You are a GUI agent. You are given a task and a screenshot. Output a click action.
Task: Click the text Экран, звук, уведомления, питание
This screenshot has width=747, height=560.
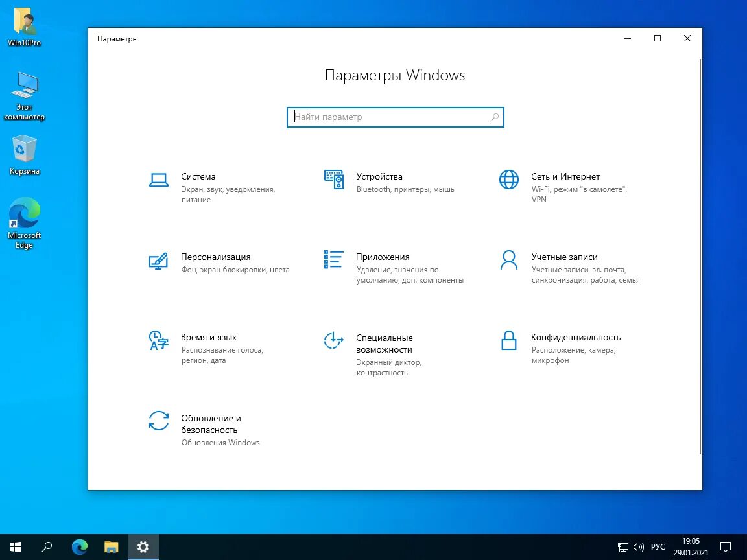click(x=228, y=194)
